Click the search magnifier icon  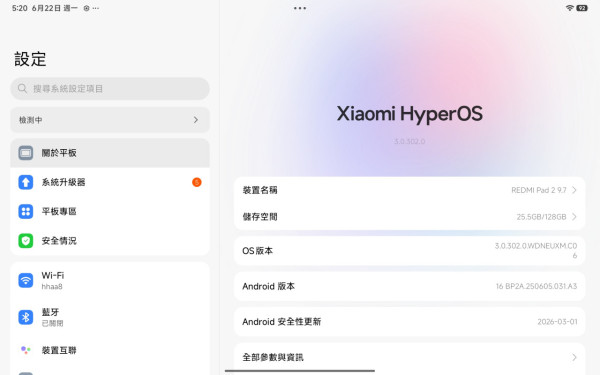[23, 88]
